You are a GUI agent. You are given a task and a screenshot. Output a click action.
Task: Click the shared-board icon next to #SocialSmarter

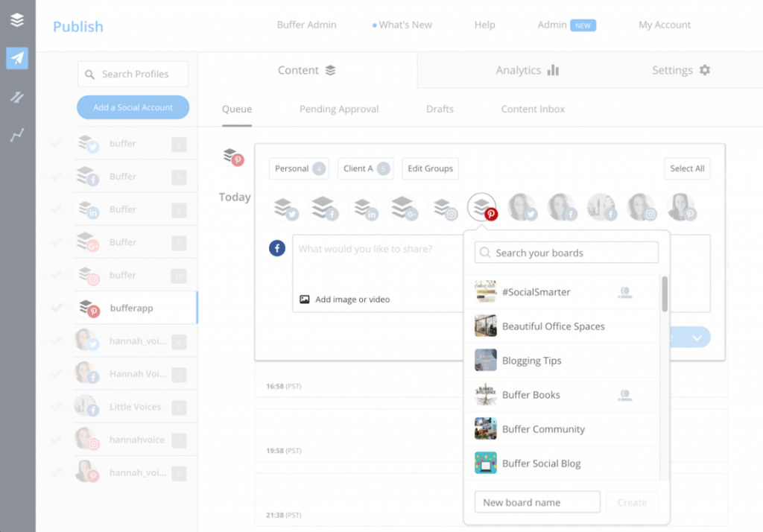click(x=625, y=292)
